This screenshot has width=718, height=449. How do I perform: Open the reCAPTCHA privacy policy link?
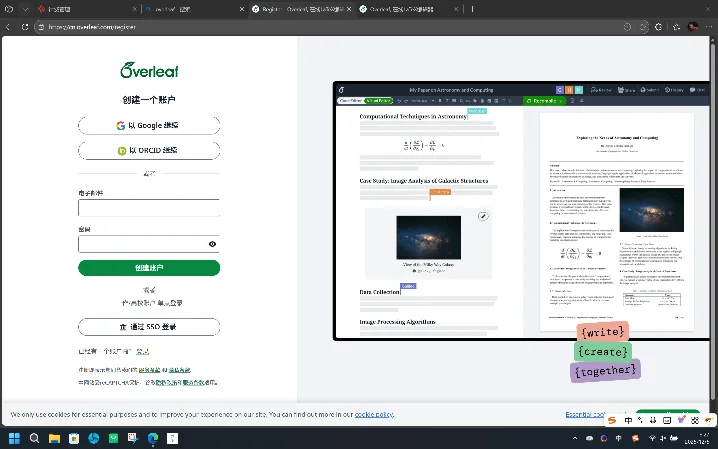pyautogui.click(x=166, y=382)
